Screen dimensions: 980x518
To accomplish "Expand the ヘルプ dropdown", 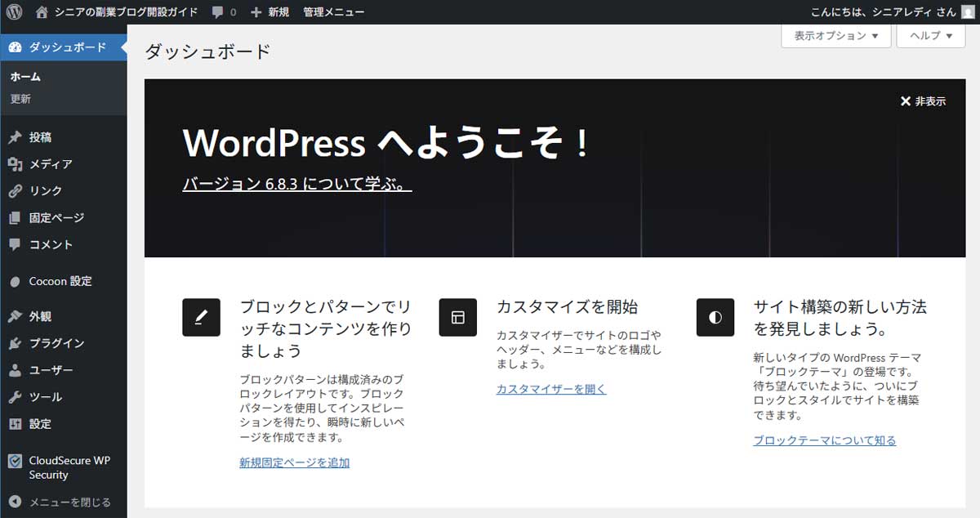I will pos(930,36).
